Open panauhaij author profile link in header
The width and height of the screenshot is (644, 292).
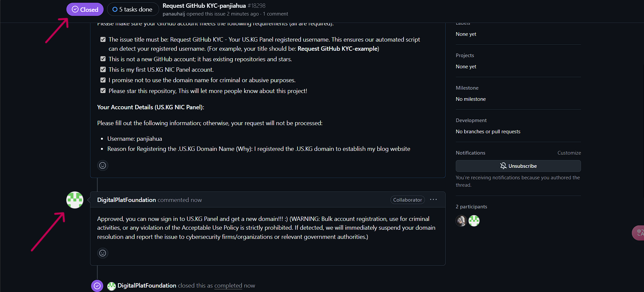[x=174, y=14]
